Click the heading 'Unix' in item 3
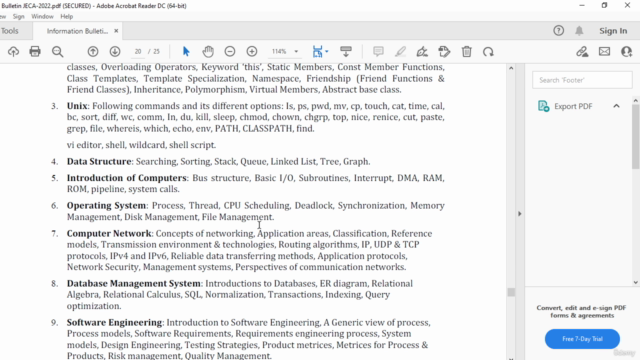Screen dimensions: 640x360 pyautogui.click(x=77, y=106)
